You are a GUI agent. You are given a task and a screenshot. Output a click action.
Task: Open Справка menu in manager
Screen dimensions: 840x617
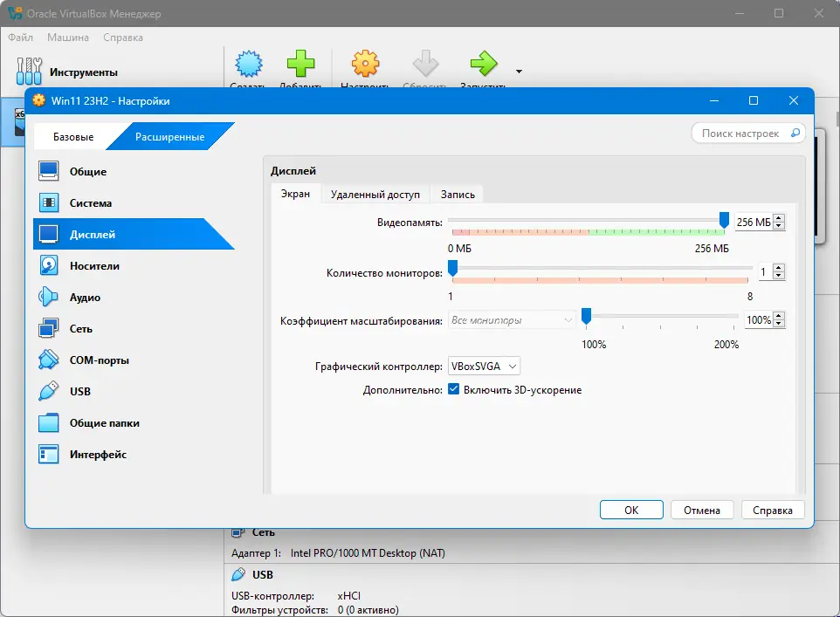123,38
